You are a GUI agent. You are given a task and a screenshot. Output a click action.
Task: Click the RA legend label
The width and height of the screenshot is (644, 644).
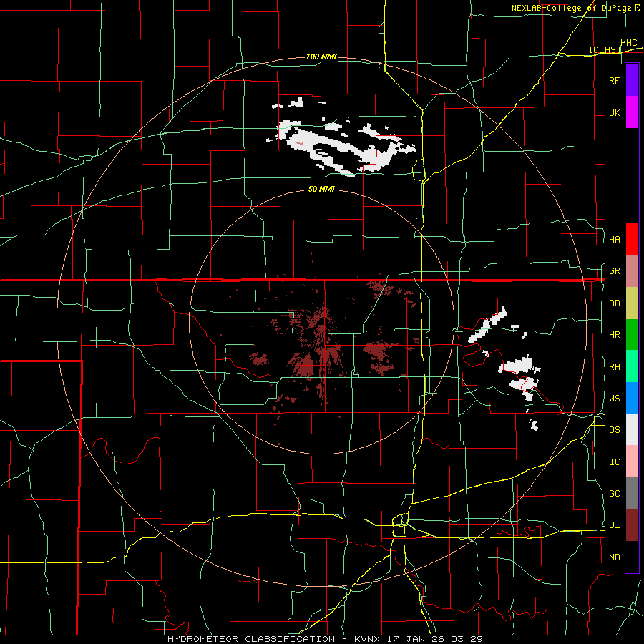(614, 367)
